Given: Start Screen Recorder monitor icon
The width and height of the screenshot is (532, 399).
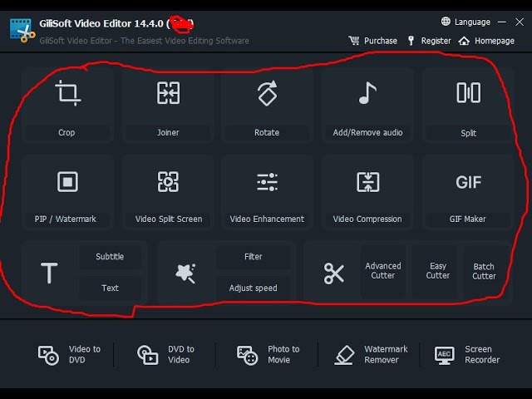Looking at the screenshot, I should click(445, 355).
